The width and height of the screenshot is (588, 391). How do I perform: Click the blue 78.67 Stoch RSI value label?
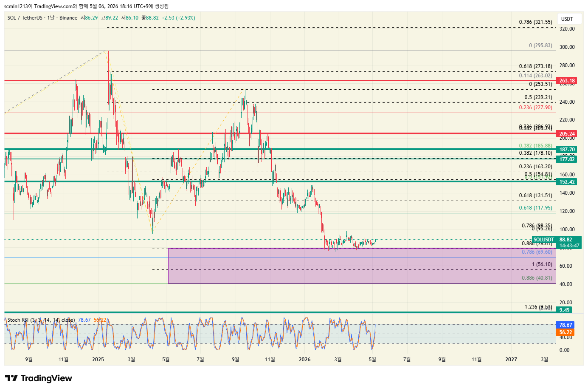tap(565, 325)
